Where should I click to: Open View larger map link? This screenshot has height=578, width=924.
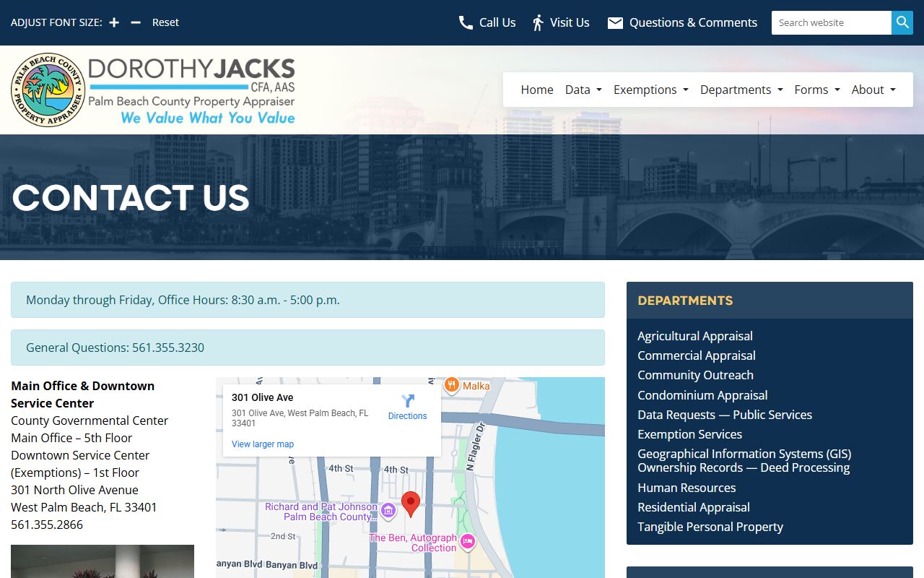(263, 444)
